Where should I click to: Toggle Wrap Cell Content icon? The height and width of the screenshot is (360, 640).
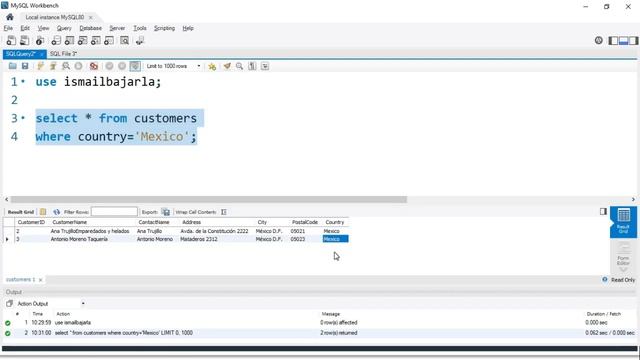coord(224,212)
